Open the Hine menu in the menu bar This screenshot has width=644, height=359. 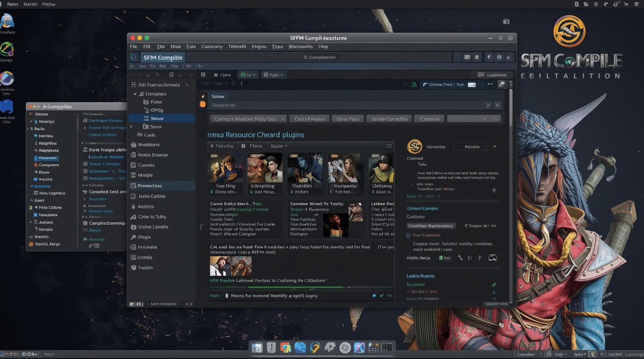(176, 47)
